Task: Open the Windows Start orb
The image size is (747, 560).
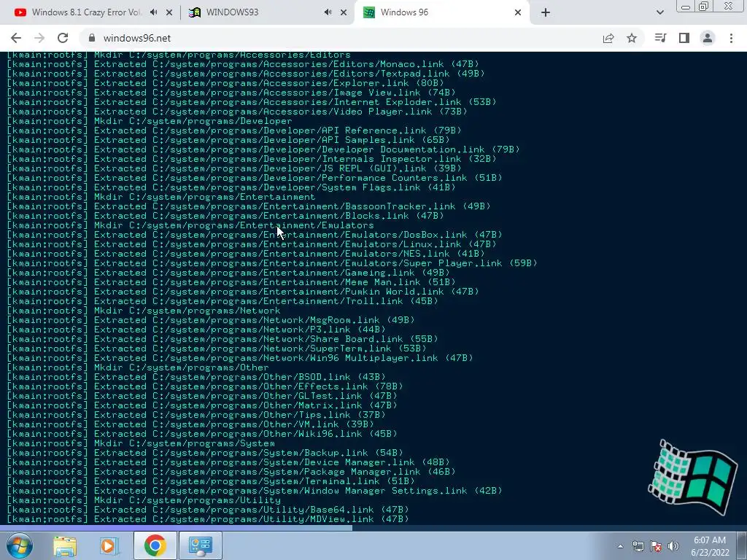Action: click(19, 545)
